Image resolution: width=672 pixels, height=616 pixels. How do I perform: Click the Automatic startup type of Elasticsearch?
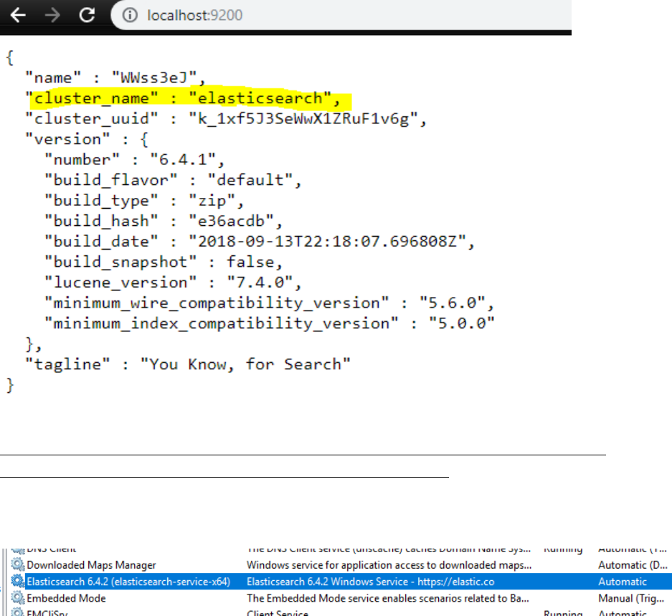[x=623, y=582]
